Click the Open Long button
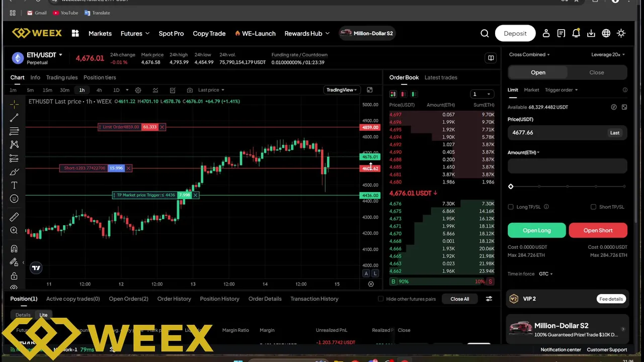Viewport: 644px width, 362px height. coord(537,230)
